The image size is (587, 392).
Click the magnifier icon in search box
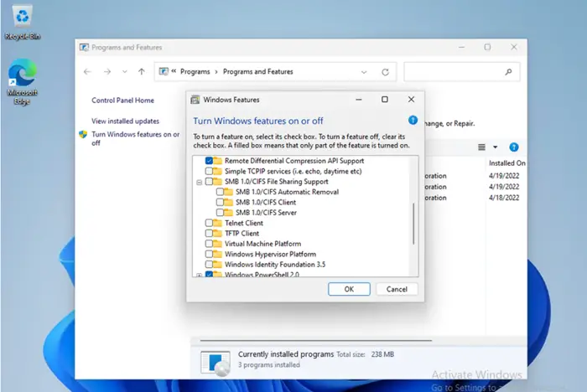[x=508, y=71]
